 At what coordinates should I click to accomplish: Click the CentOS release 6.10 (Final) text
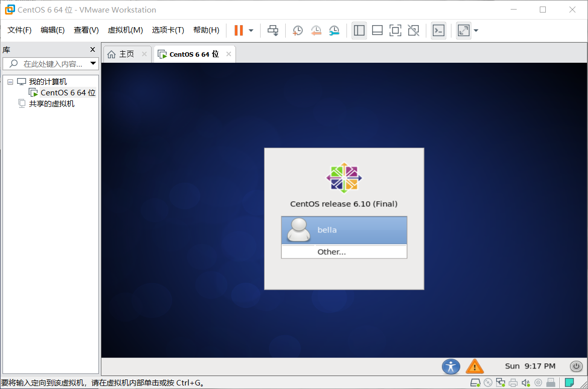pos(344,204)
